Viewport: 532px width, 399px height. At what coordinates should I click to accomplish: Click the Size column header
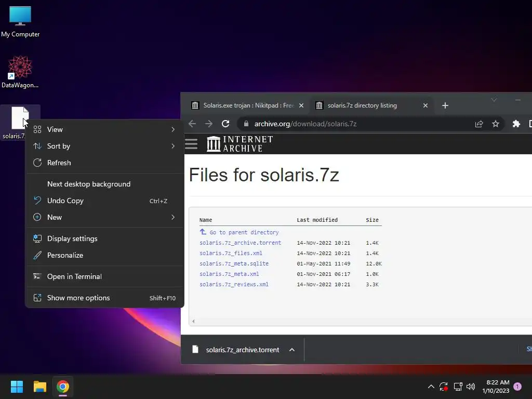(372, 220)
